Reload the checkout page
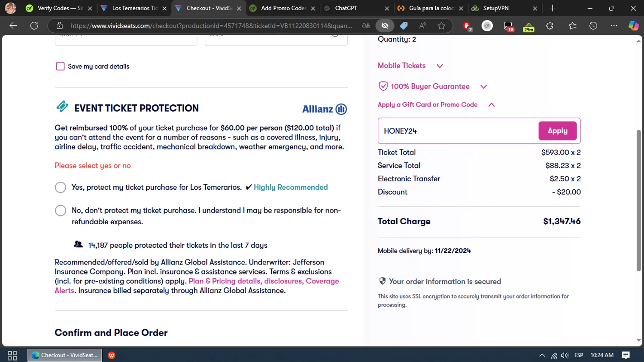The image size is (644, 362). click(34, 26)
